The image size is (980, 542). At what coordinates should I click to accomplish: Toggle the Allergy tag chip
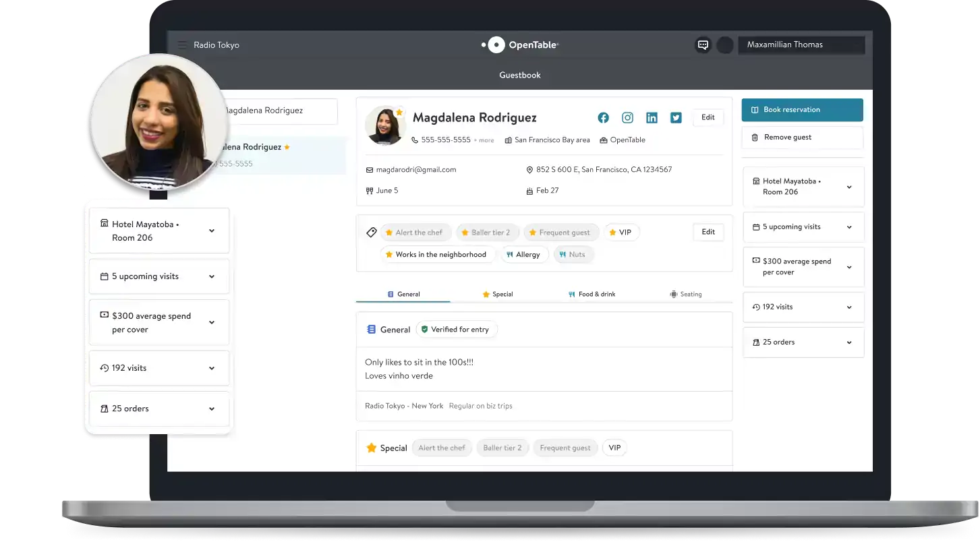click(523, 255)
